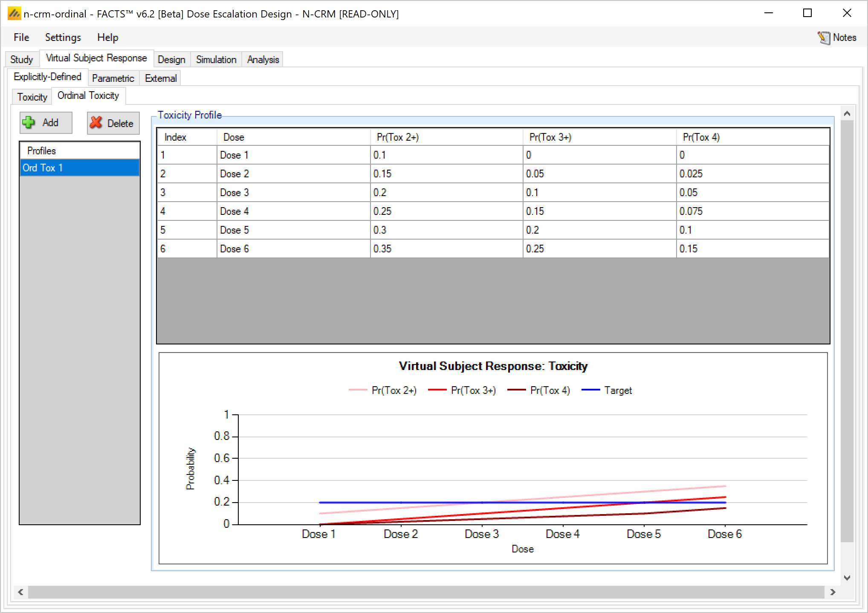Viewport: 868px width, 613px height.
Task: Click the FACTS app icon in title bar
Action: coord(14,14)
